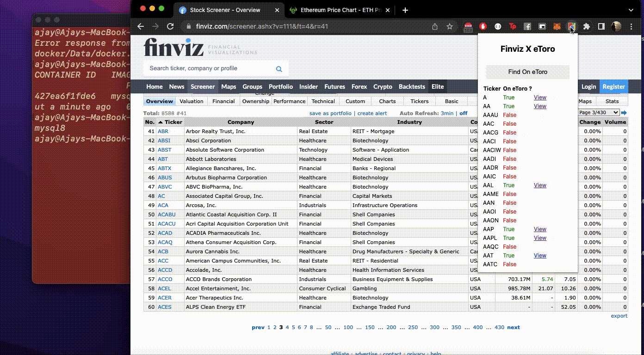Toggle the browser side panel icon

(x=601, y=27)
